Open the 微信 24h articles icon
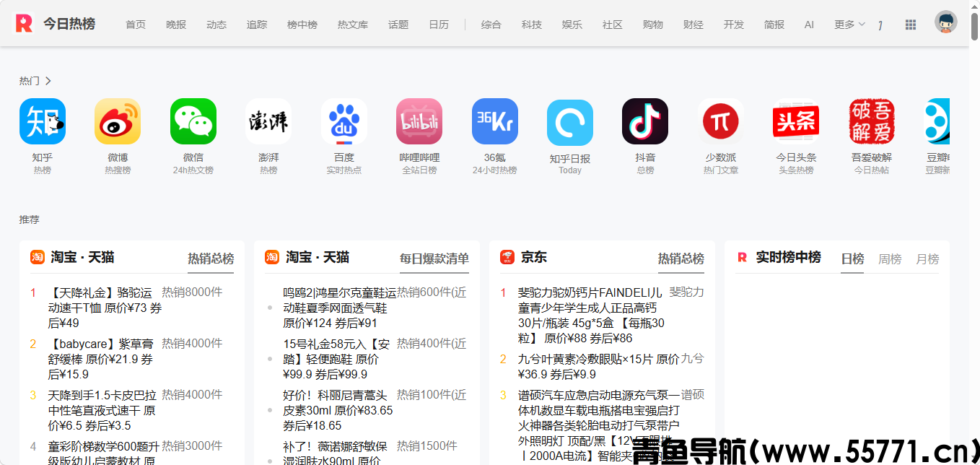Screen dimensions: 980x465 193,121
